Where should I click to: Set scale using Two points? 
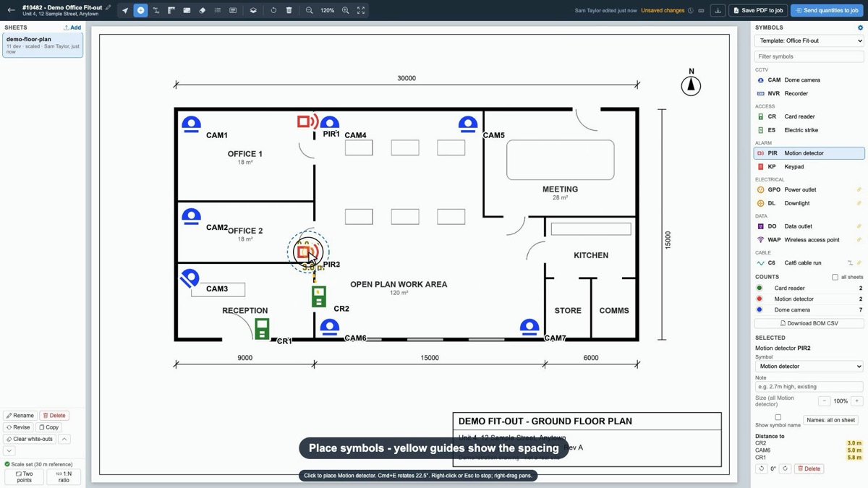click(24, 477)
